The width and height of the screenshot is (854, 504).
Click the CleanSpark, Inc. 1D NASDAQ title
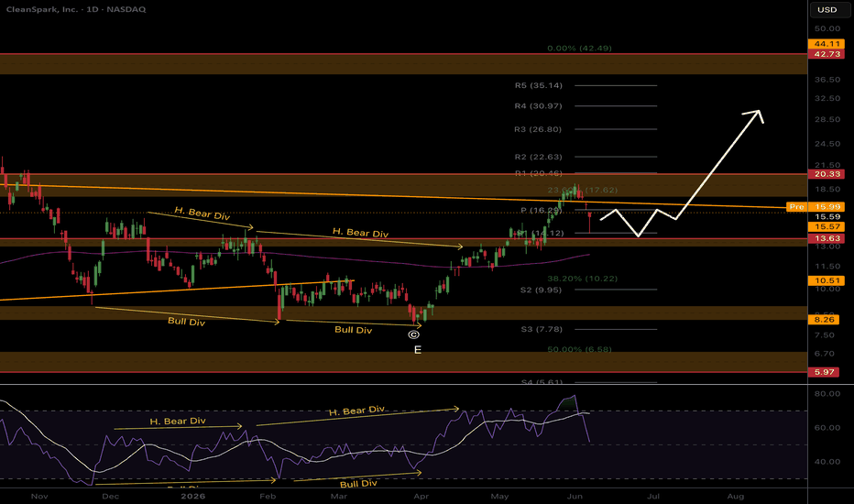coord(76,9)
